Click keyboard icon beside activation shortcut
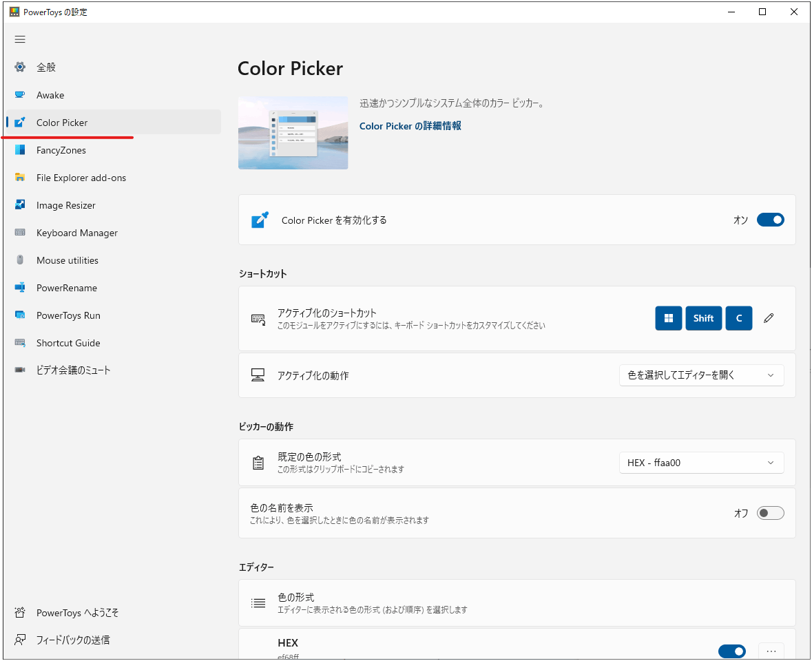 tap(258, 319)
